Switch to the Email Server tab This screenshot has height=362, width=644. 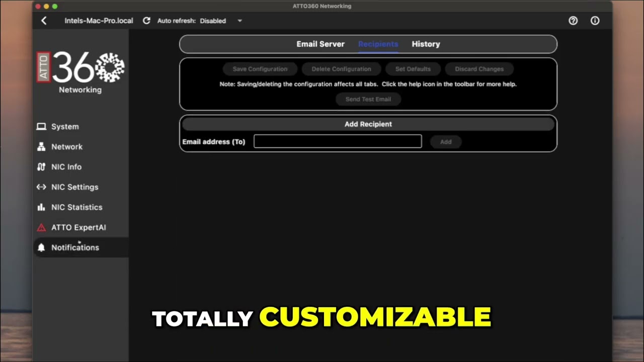[320, 44]
